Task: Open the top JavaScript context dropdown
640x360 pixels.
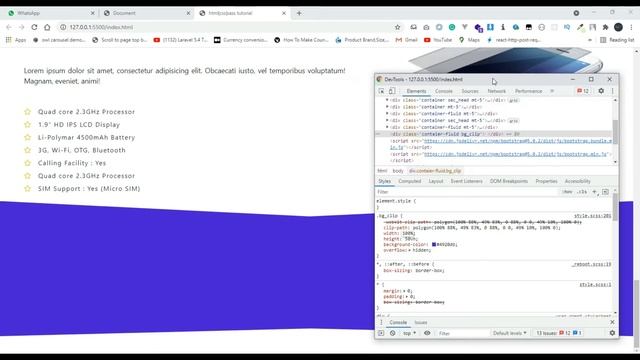Action: click(x=409, y=333)
